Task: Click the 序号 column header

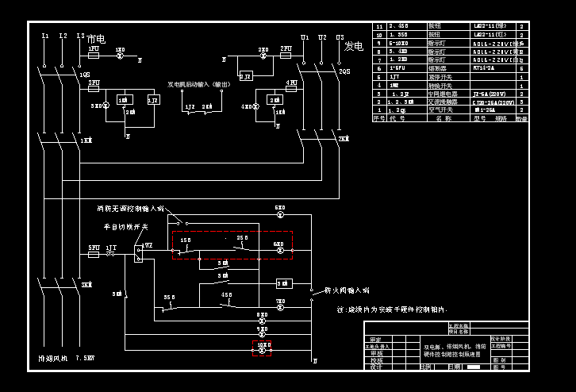Action: click(378, 118)
